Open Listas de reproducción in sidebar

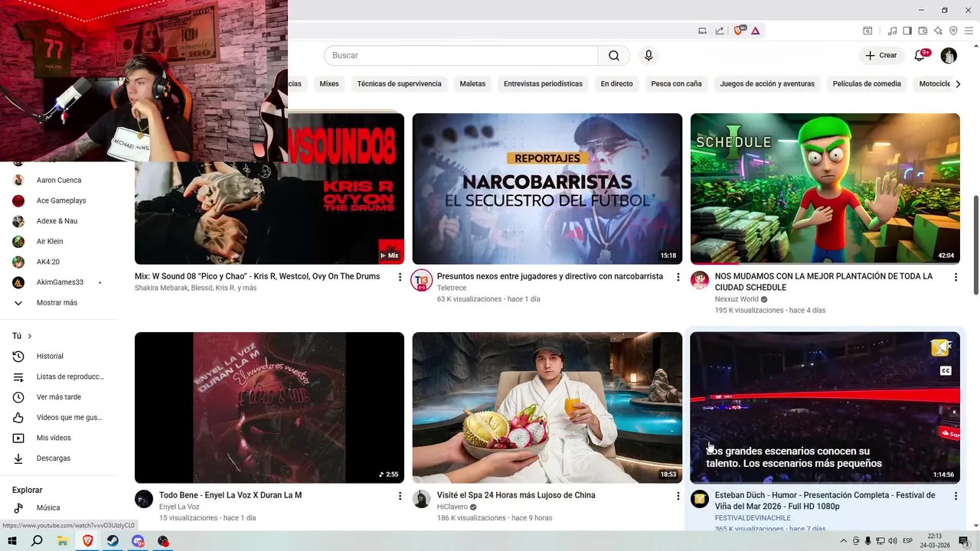coord(58,377)
